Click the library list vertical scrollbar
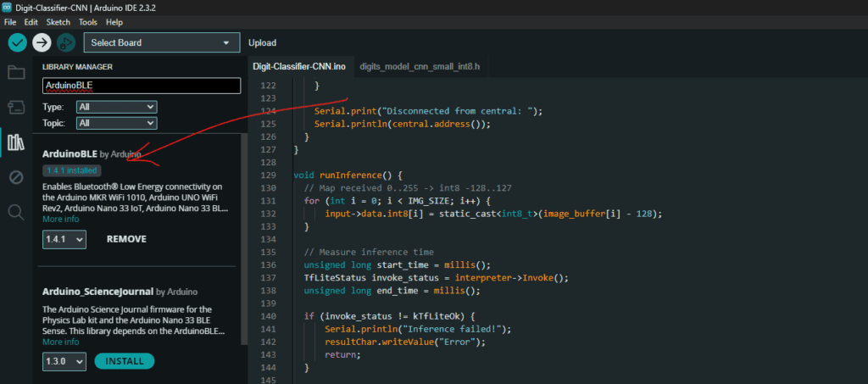Viewport: 868px width, 384px height. click(x=244, y=238)
